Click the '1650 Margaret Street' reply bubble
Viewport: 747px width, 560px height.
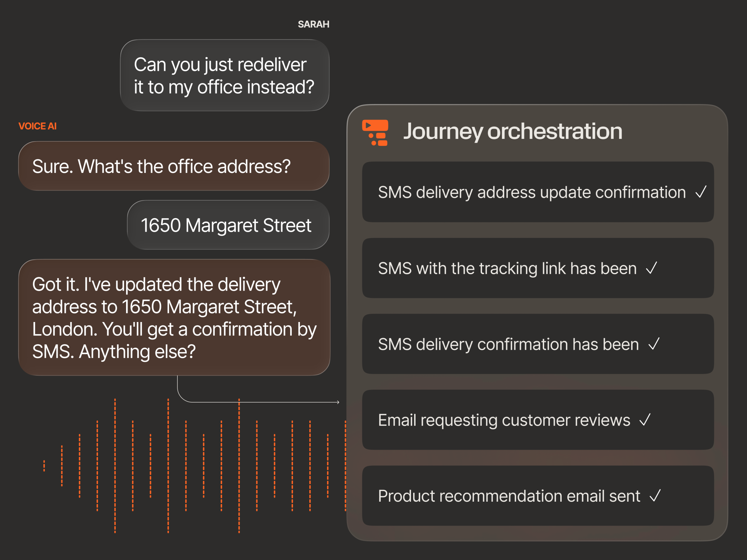pyautogui.click(x=228, y=225)
